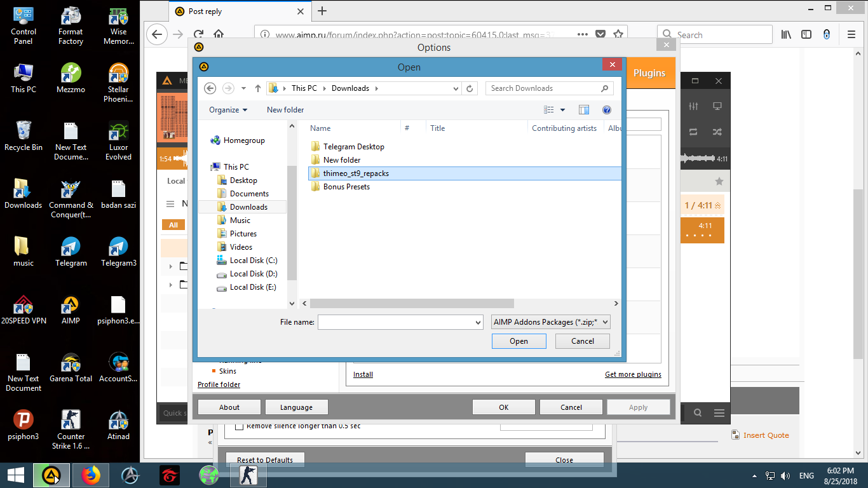The height and width of the screenshot is (488, 868).
Task: Open the help icon in Open dialog
Action: pos(606,110)
